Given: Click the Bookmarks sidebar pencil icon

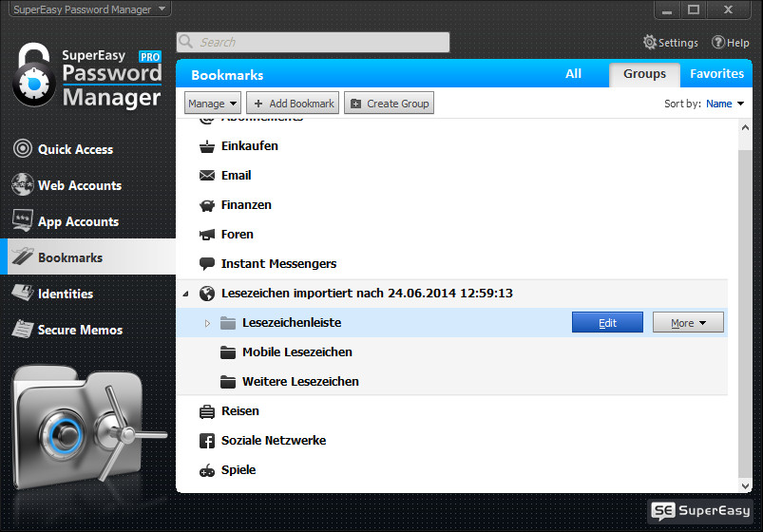Looking at the screenshot, I should coord(23,256).
